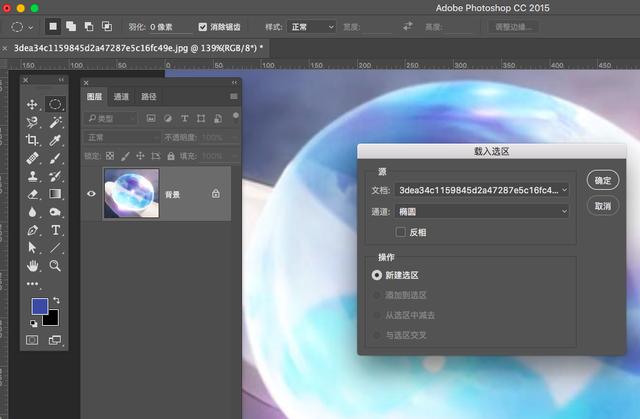Select the Blur tool

tap(32, 212)
